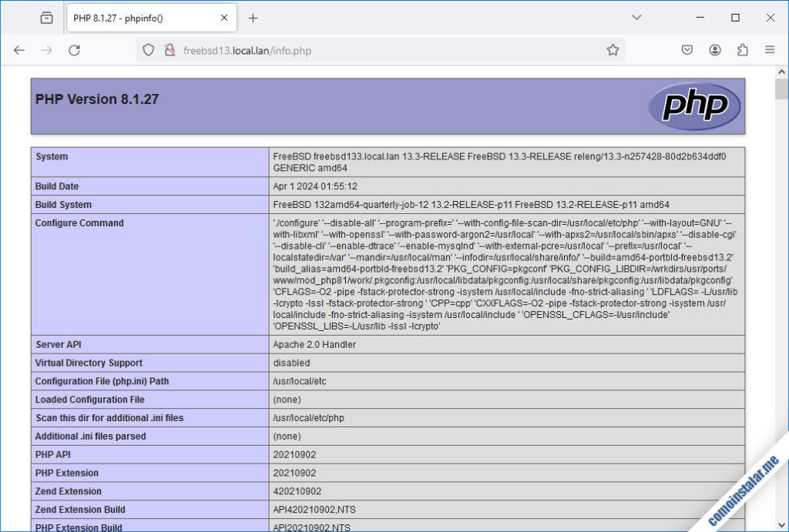Image resolution: width=789 pixels, height=532 pixels.
Task: Click the firefox view icon at top left
Action: click(x=45, y=17)
